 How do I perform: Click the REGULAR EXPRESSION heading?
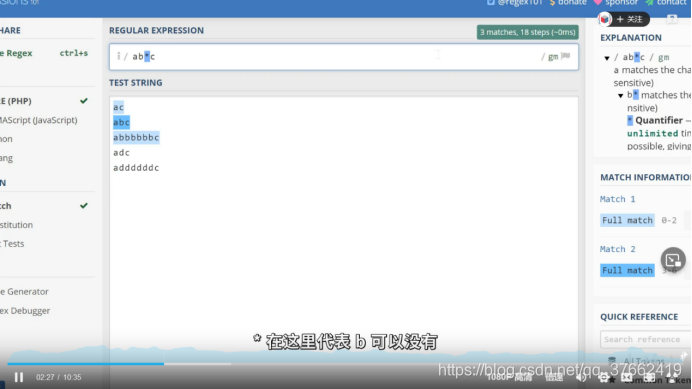click(156, 30)
